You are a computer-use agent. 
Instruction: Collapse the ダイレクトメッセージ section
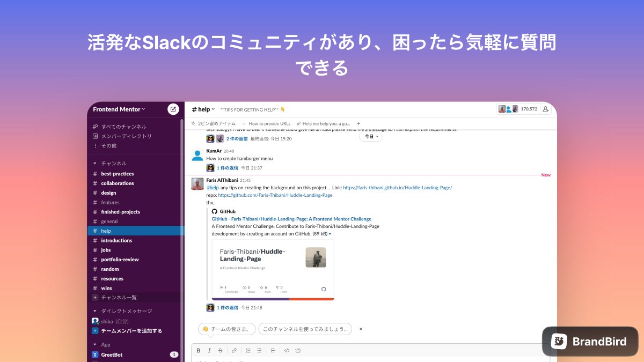click(95, 311)
